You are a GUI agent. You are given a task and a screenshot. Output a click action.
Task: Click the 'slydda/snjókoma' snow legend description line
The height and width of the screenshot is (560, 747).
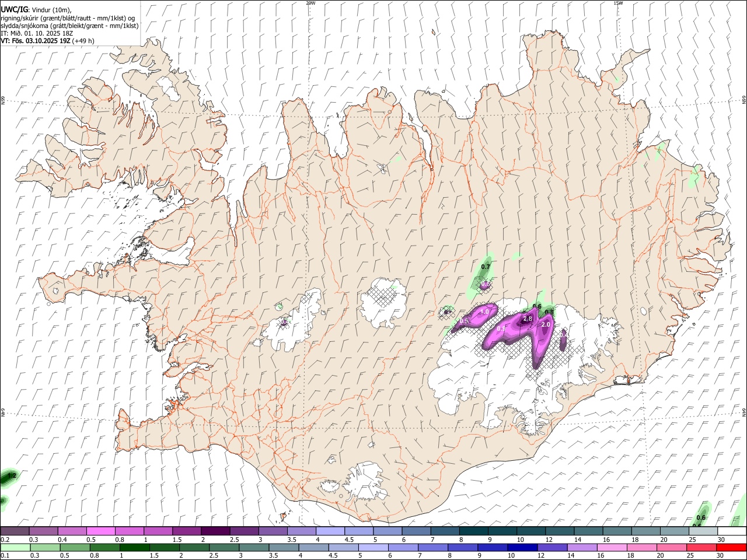(x=69, y=26)
